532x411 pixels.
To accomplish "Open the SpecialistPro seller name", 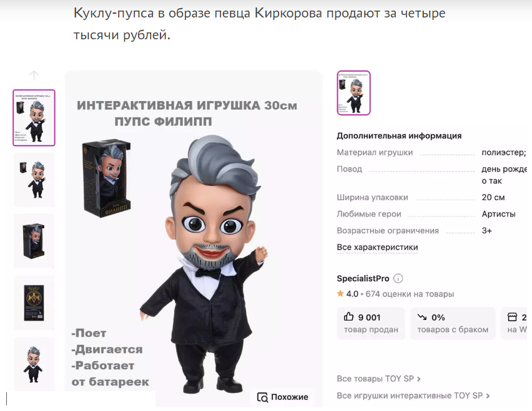I will click(x=363, y=279).
